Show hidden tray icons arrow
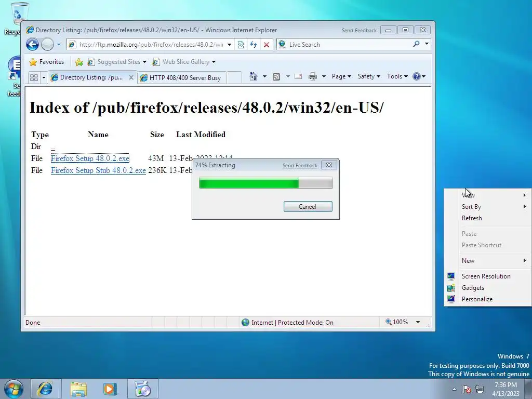Image resolution: width=532 pixels, height=399 pixels. (x=454, y=389)
